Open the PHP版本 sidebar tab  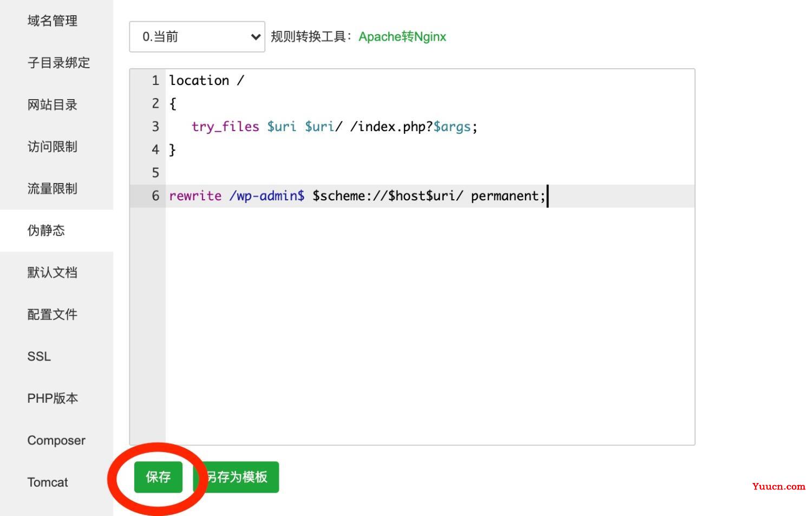click(53, 399)
